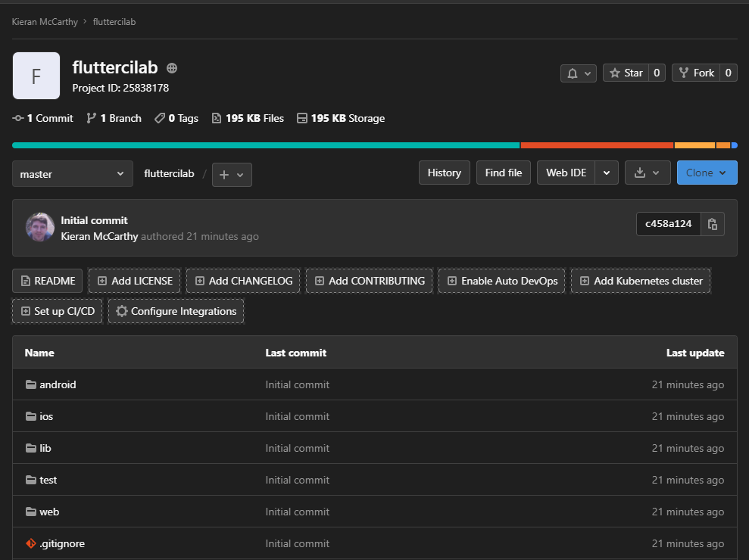Viewport: 749px width, 560px height.
Task: Open the test folder
Action: pos(48,480)
